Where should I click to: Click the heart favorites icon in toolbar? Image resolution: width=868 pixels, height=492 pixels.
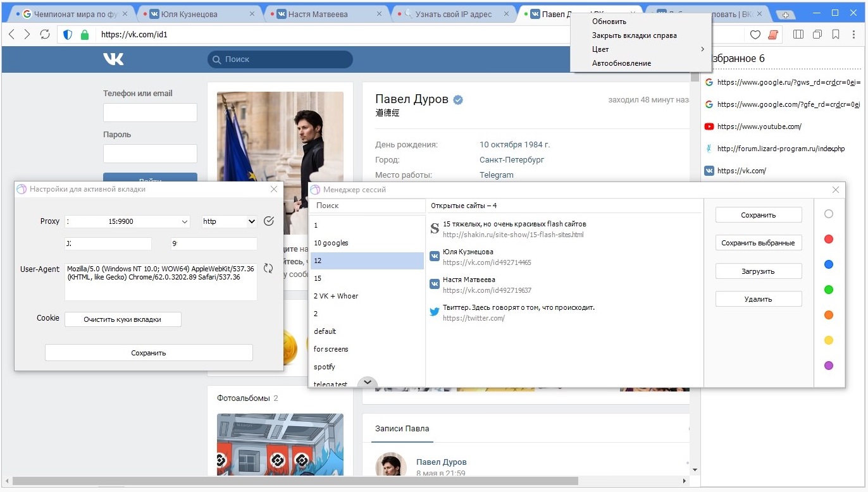tap(755, 35)
